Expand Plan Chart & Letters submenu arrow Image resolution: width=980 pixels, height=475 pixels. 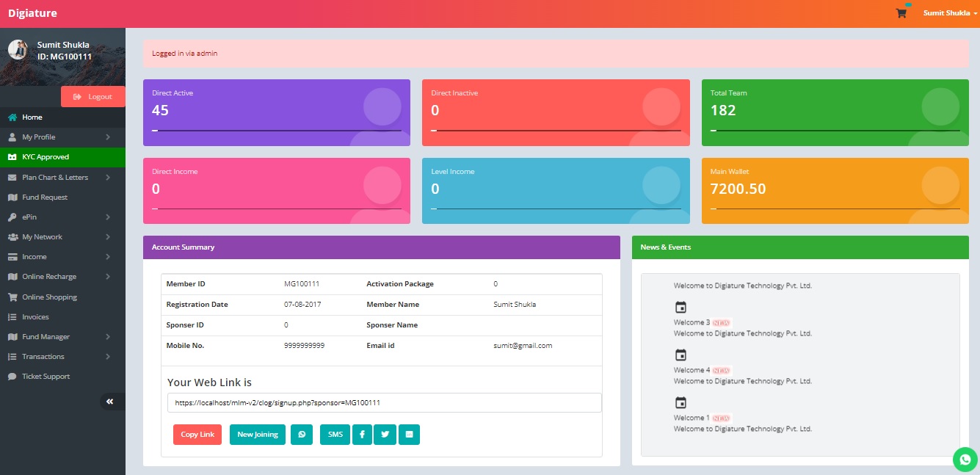coord(107,178)
